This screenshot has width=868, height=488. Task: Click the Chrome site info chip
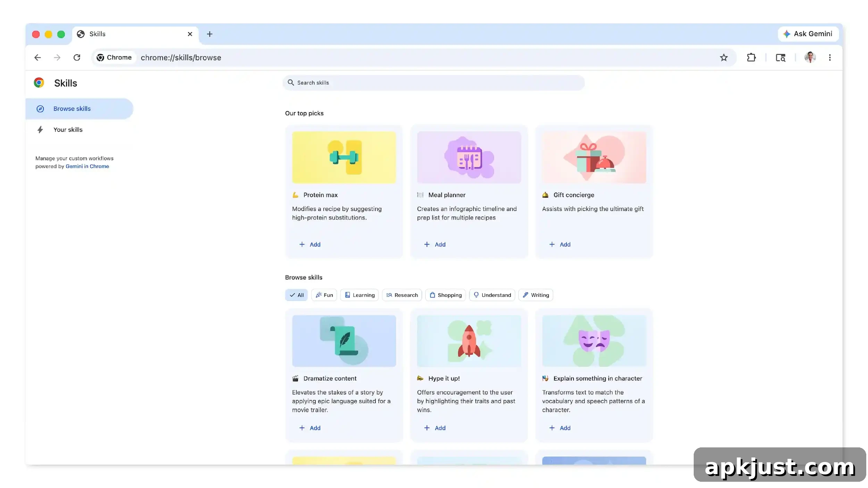click(x=114, y=58)
